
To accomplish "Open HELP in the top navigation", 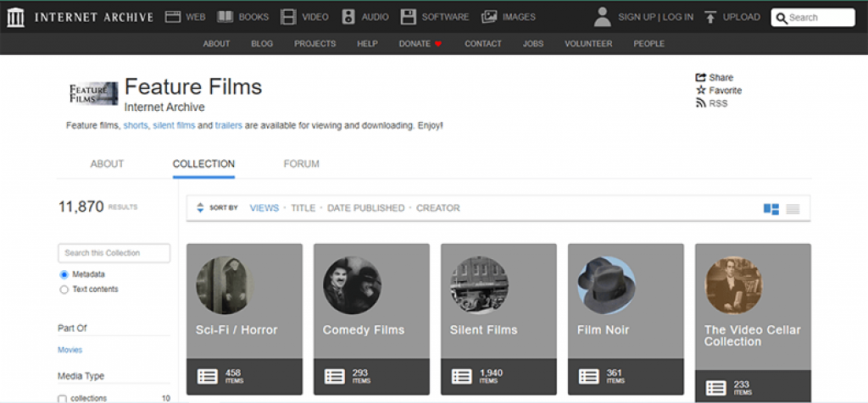I will click(x=368, y=44).
